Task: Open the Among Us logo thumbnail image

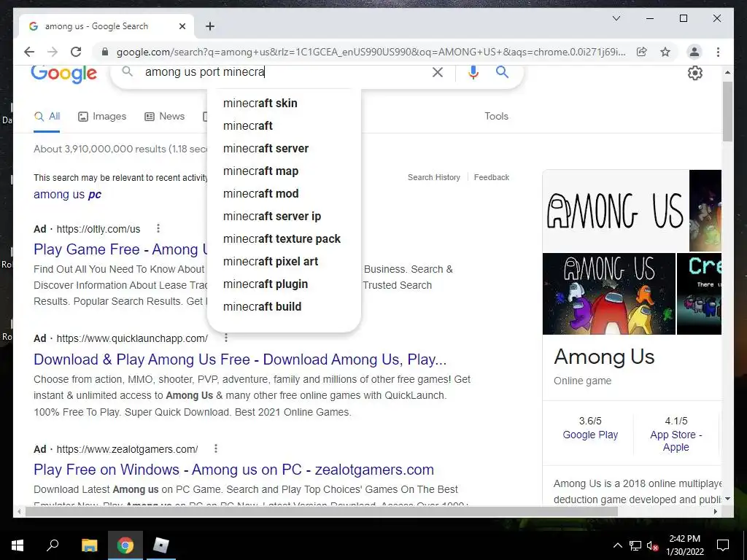Action: pos(616,211)
